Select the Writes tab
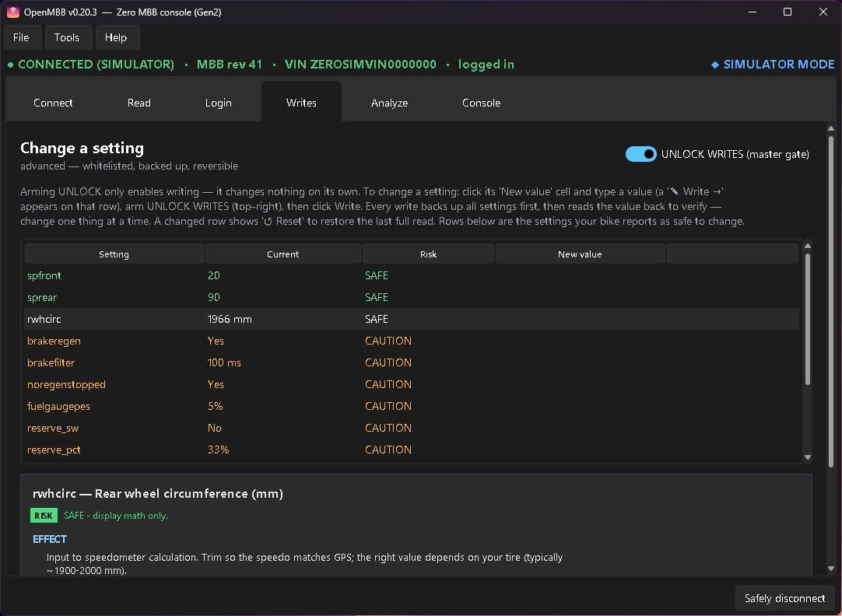The height and width of the screenshot is (616, 842). (301, 103)
